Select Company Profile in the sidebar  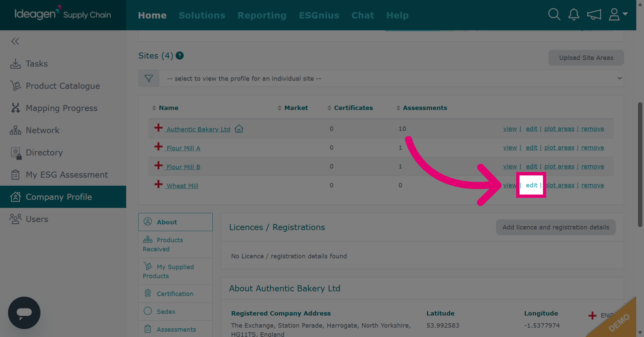[63, 197]
